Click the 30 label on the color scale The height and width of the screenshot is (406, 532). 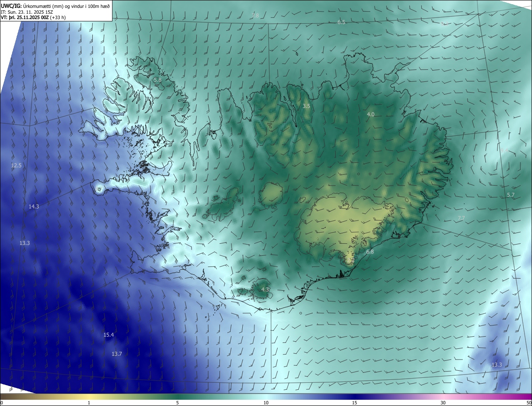(443, 403)
